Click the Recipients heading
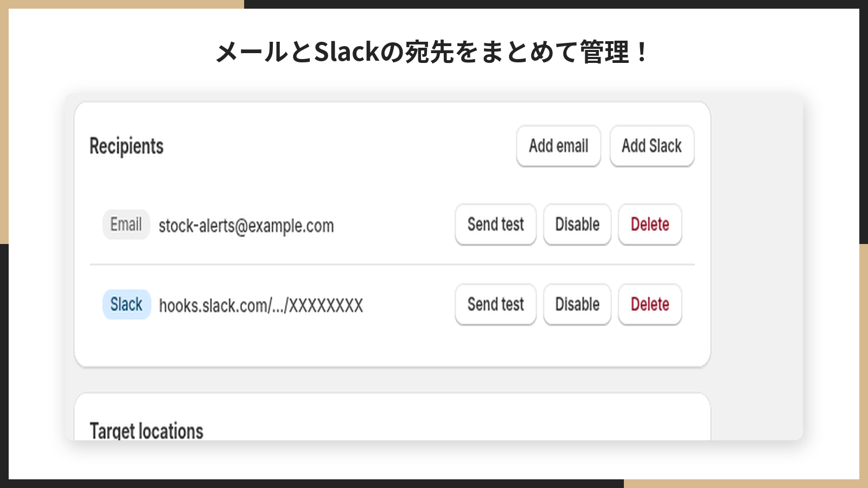 tap(126, 146)
